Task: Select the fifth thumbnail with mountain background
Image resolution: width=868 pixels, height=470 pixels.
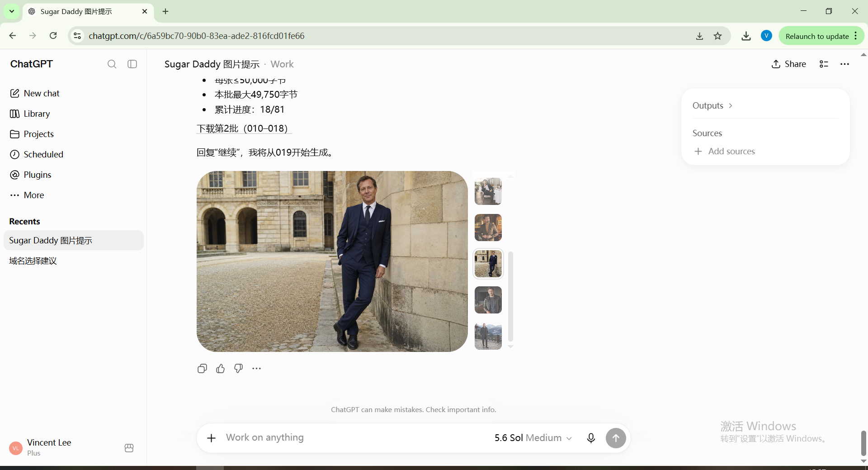Action: pos(488,336)
